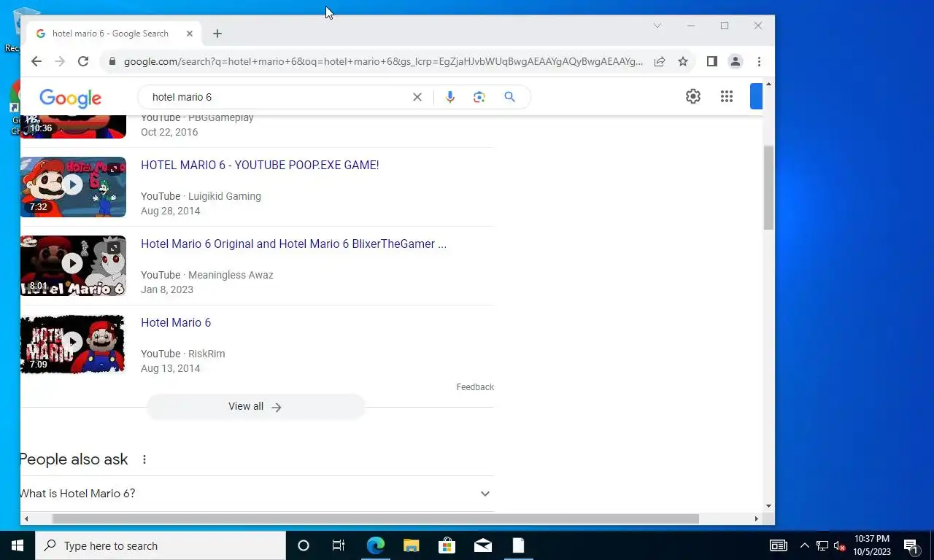Click the scroll up arrow

(768, 85)
